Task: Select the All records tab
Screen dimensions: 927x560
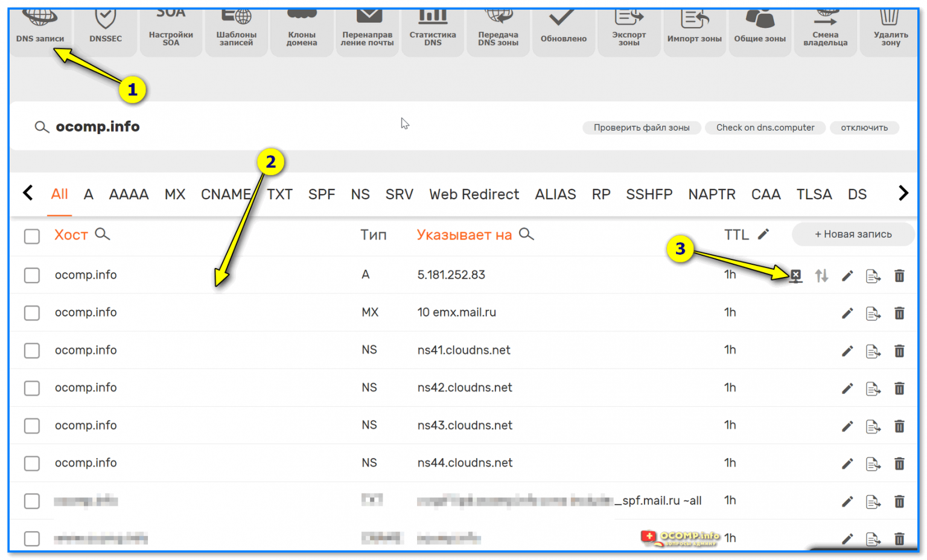Action: [x=59, y=194]
